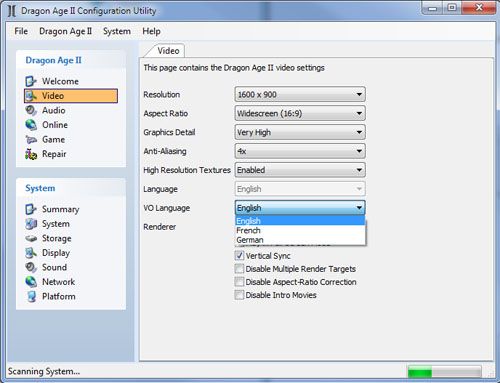Screen dimensions: 500x383
Task: Open the System menu in menu bar
Action: [117, 31]
